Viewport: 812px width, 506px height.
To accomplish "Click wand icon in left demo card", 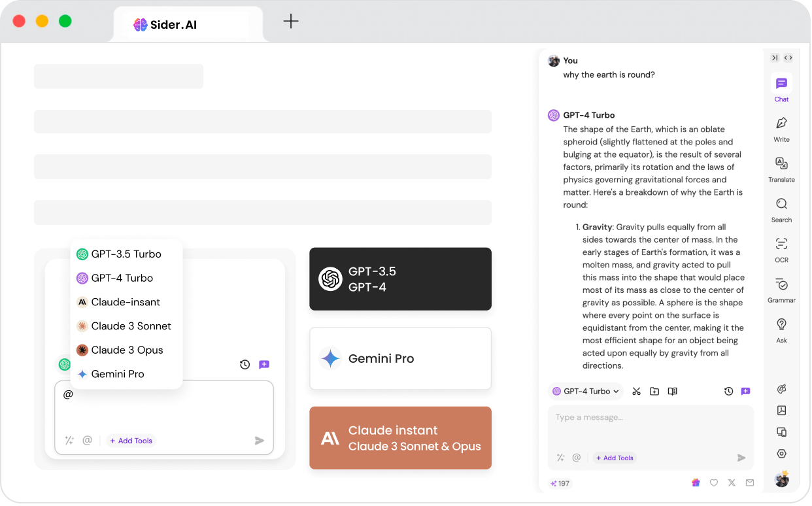I will 69,441.
